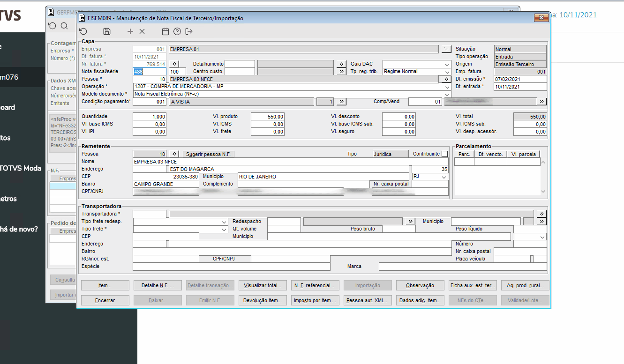Click the Visualizar total... button

click(263, 285)
